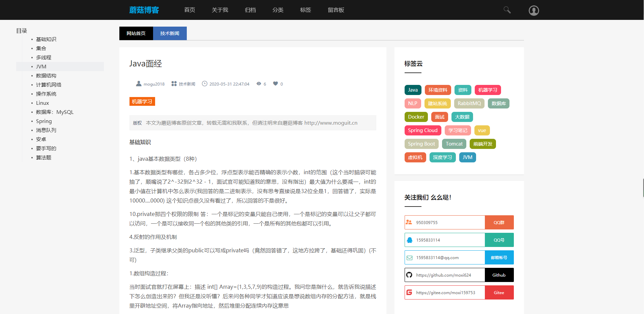Click the eye views icon
The height and width of the screenshot is (314, 644).
[x=259, y=84]
